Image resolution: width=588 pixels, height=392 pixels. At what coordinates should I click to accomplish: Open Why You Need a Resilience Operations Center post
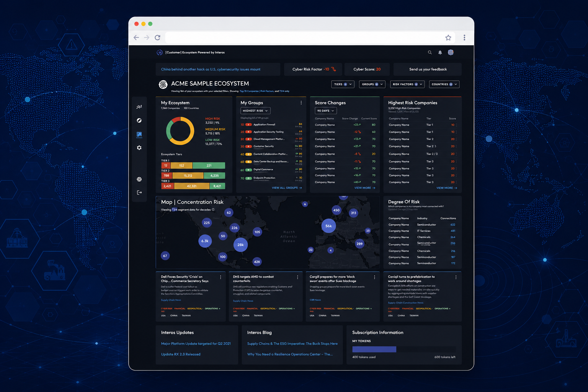point(290,354)
